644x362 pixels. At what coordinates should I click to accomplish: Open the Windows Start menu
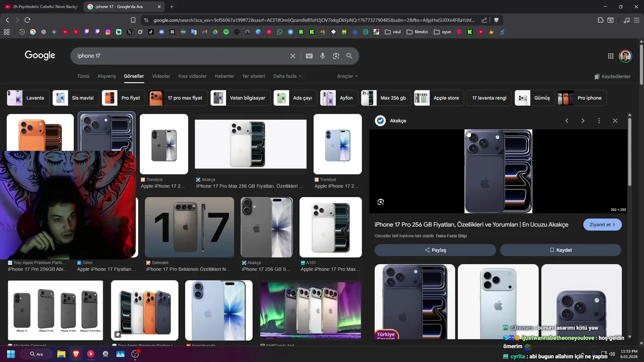11,354
